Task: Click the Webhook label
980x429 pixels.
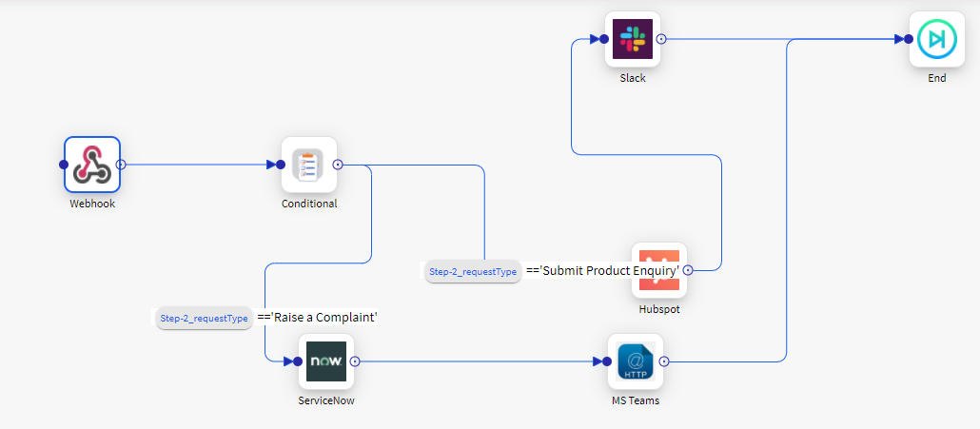Action: click(x=92, y=204)
